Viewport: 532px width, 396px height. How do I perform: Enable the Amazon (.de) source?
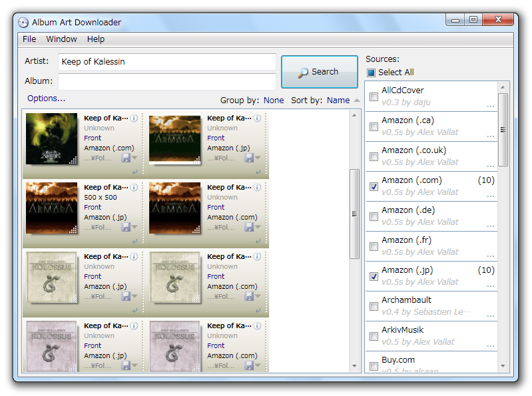point(374,216)
